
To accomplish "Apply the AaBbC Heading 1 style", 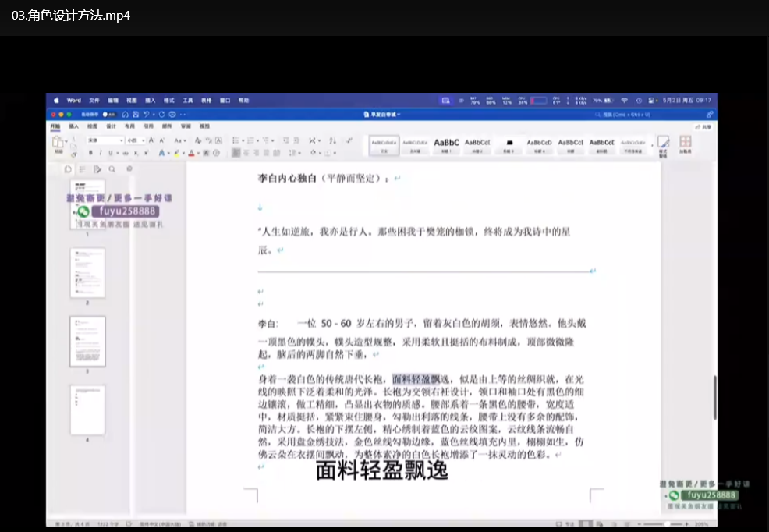I will [x=446, y=145].
